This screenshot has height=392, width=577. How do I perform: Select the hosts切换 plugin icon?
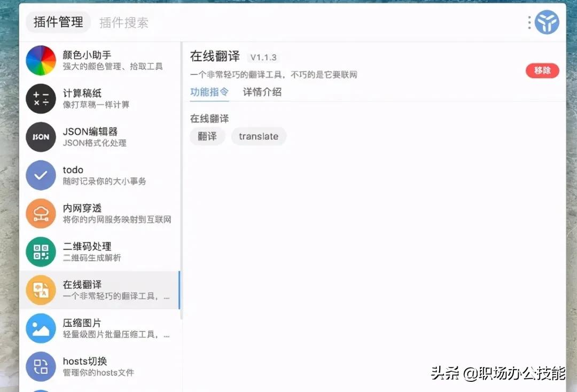coord(41,366)
